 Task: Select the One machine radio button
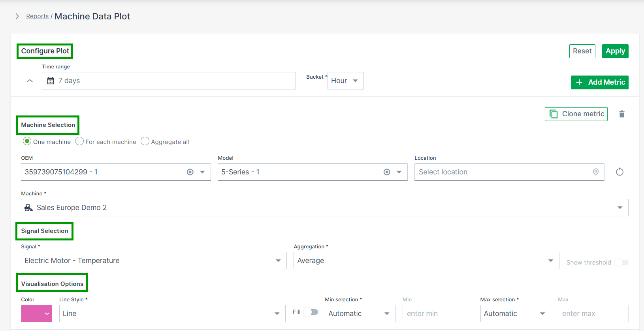point(27,141)
